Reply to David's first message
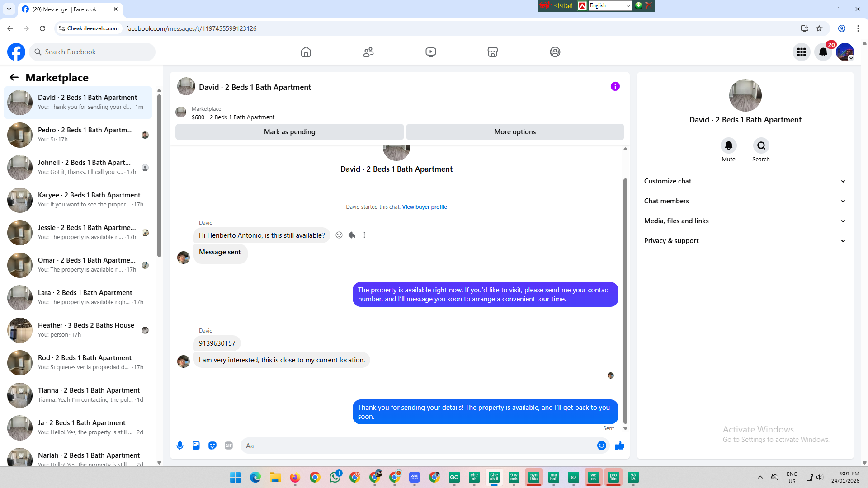The height and width of the screenshot is (488, 868). pos(352,235)
